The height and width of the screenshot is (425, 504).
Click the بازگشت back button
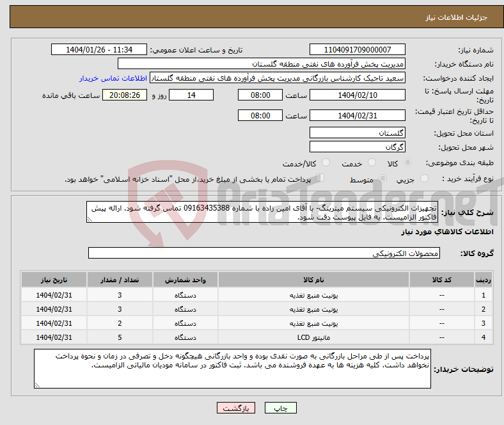click(x=236, y=408)
